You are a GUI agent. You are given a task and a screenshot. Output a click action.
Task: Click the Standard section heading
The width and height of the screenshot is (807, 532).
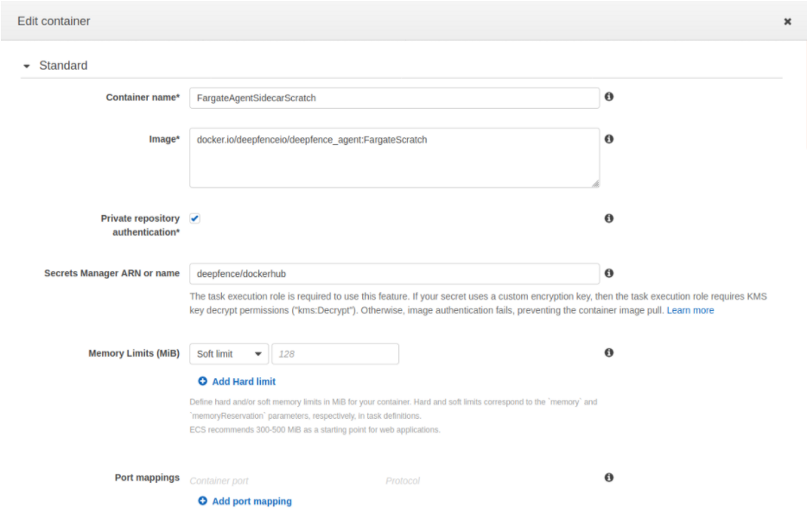pyautogui.click(x=63, y=66)
